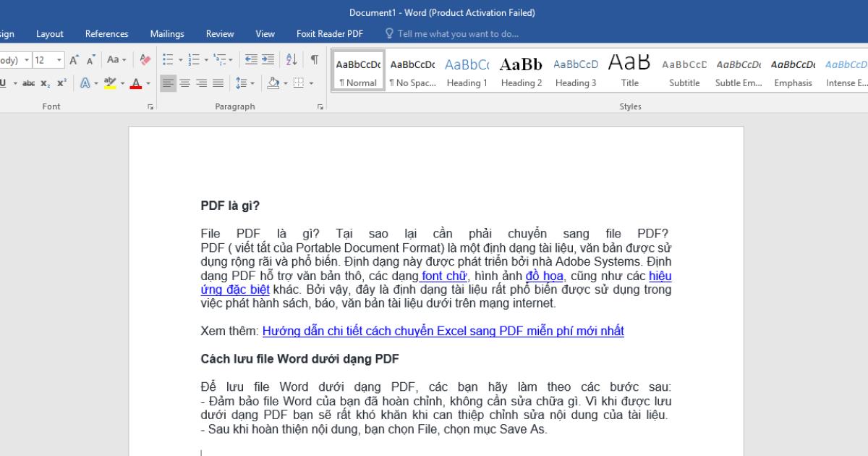This screenshot has height=456, width=868.
Task: Apply superscript formatting
Action: [x=61, y=83]
